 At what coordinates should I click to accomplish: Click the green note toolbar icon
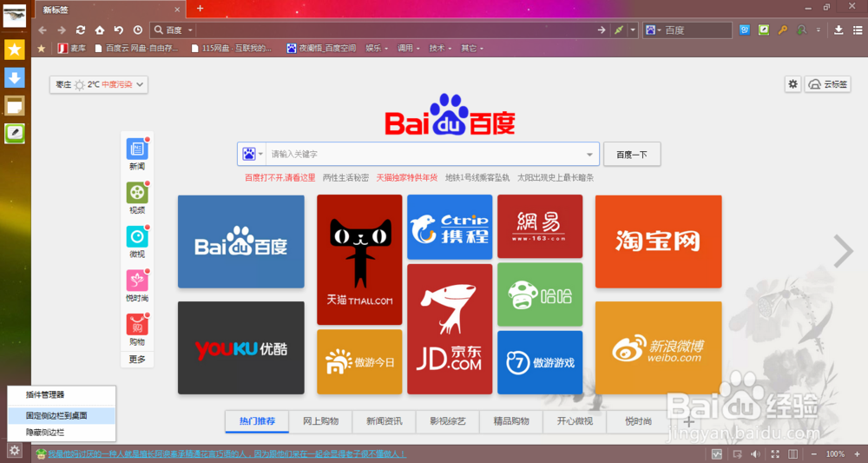point(764,30)
